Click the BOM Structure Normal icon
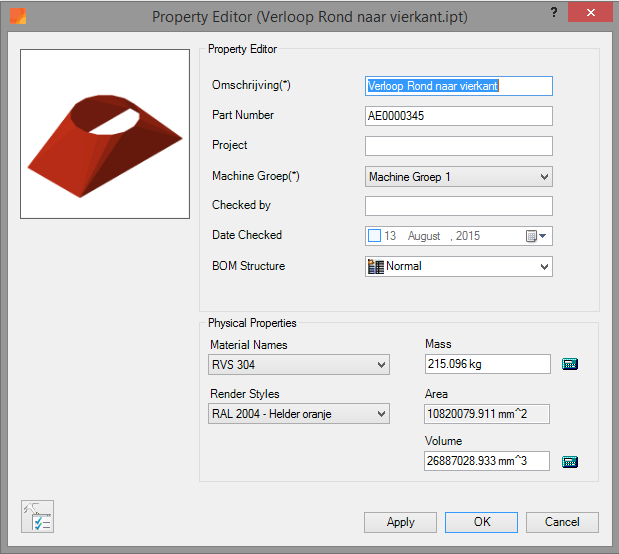619x554 pixels. coord(377,267)
